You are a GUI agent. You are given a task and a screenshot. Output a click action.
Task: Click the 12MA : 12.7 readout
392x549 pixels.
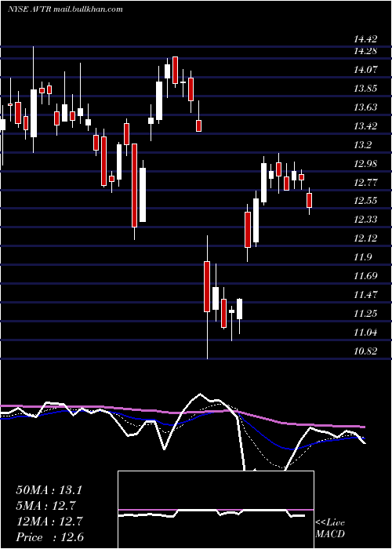click(49, 522)
